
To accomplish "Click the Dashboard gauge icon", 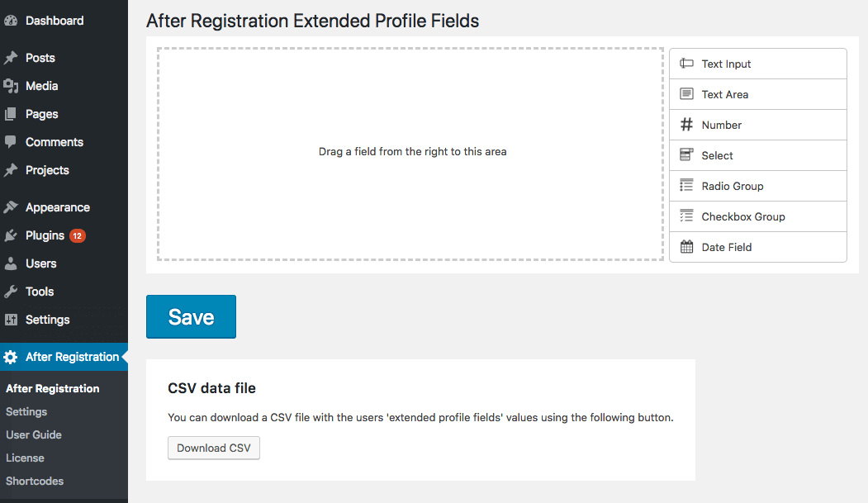I will point(11,21).
